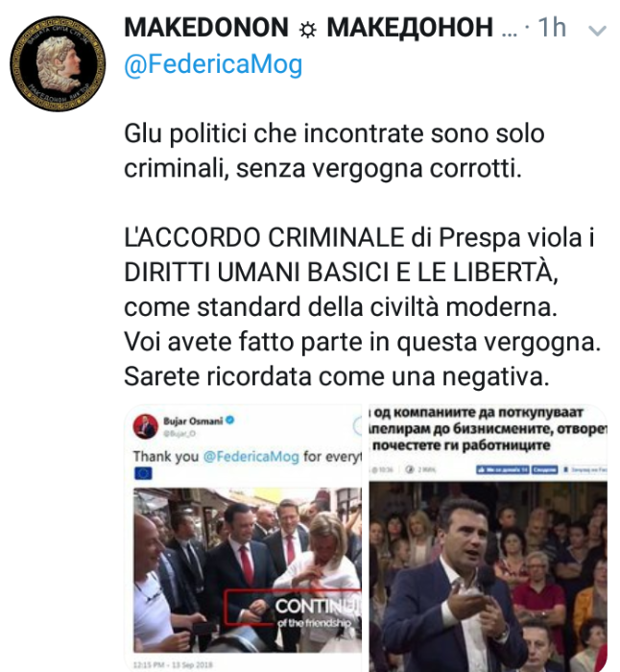Click the verified badge beside Bujar Osmani
The image size is (620, 672).
[x=230, y=420]
